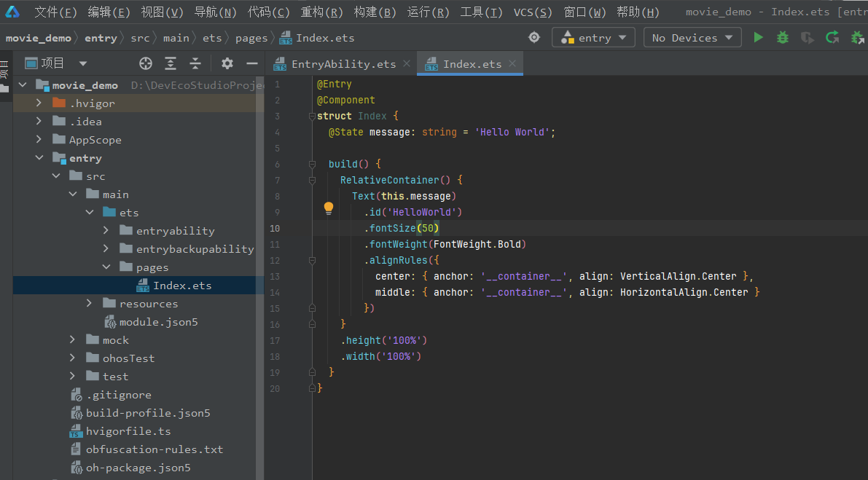Screen dimensions: 868x480
Task: Start debugging with the green bug icon
Action: [783, 38]
